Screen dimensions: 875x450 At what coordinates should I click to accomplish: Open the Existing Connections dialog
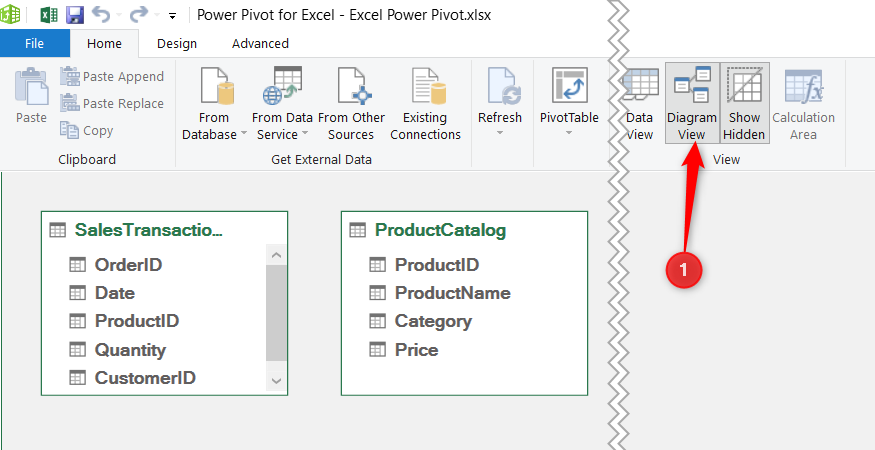click(x=425, y=104)
